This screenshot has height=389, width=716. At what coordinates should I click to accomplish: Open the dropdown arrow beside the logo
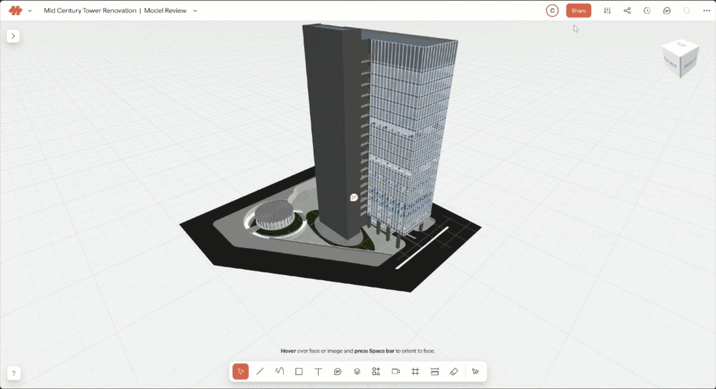(30, 11)
